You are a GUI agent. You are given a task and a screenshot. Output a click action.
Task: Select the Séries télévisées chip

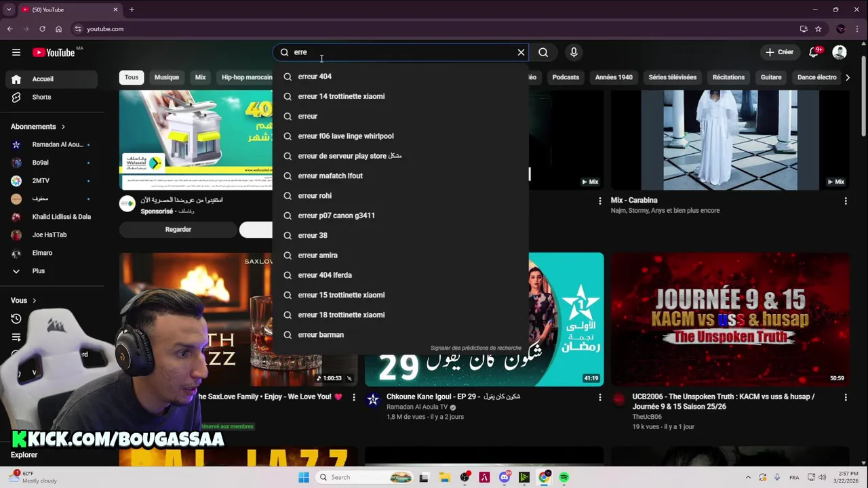pos(672,77)
